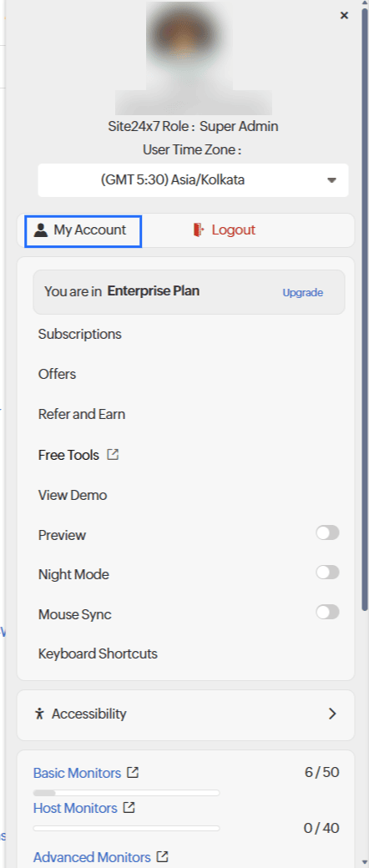Click the accessibility person icon

coord(38,714)
